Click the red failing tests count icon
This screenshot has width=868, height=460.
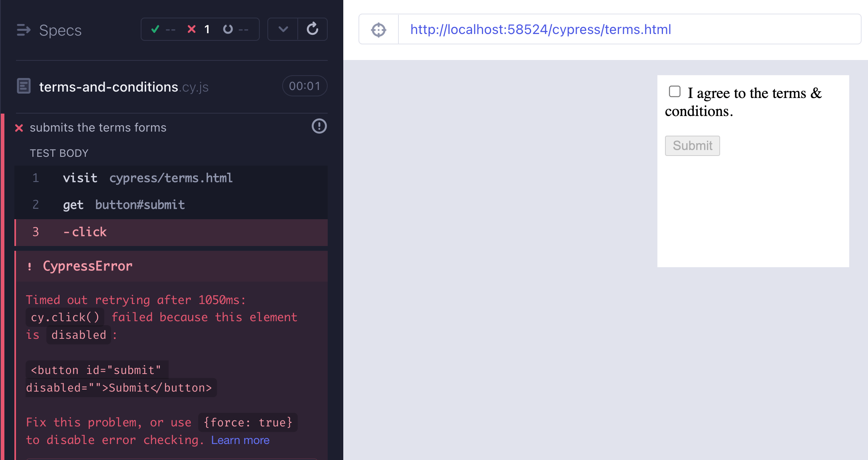tap(192, 29)
